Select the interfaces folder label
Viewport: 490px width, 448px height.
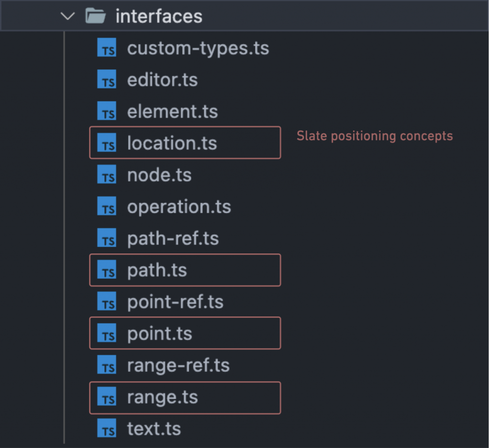[159, 16]
